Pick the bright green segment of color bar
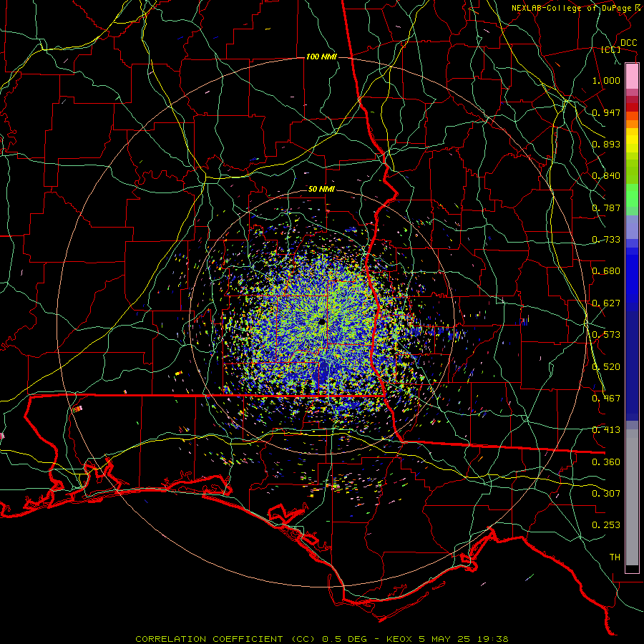This screenshot has height=644, width=644. click(x=632, y=195)
